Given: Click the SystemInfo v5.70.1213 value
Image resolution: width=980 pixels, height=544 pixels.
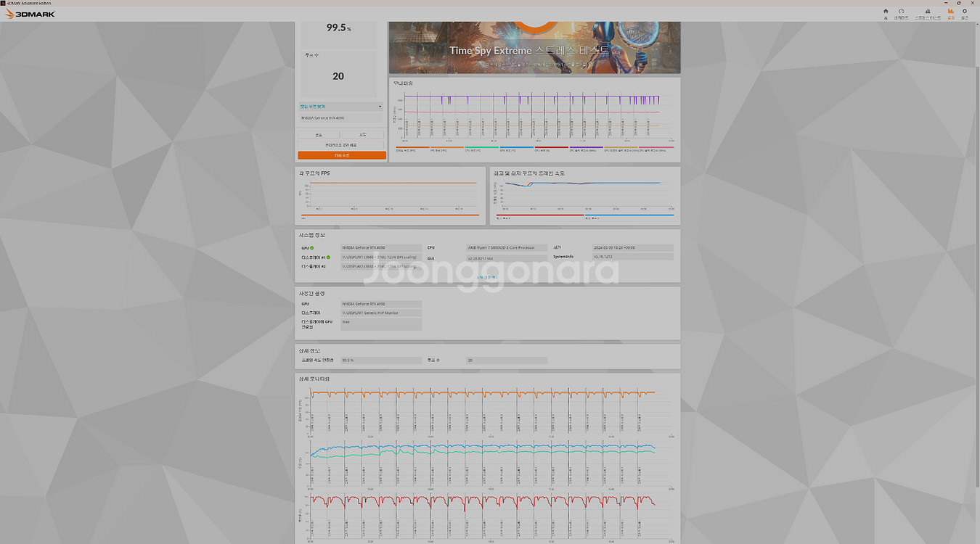Looking at the screenshot, I should point(632,257).
